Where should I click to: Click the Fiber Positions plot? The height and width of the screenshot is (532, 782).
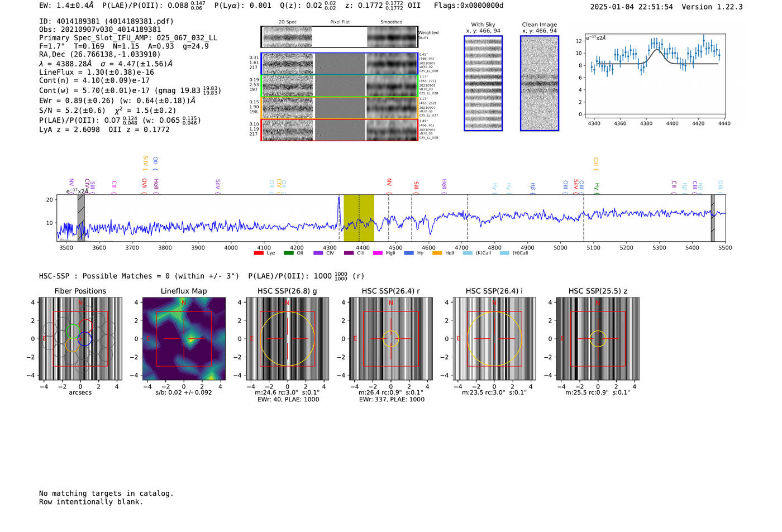pos(80,339)
